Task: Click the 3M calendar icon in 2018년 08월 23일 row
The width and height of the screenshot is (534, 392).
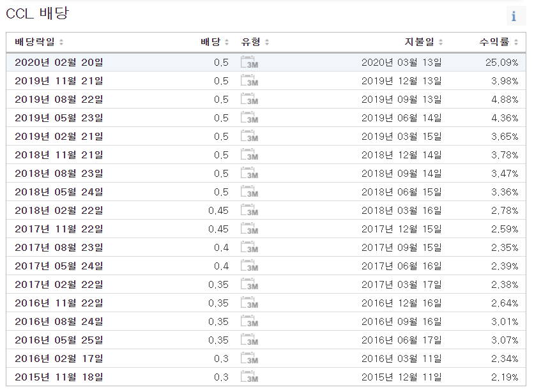Action: tap(249, 173)
